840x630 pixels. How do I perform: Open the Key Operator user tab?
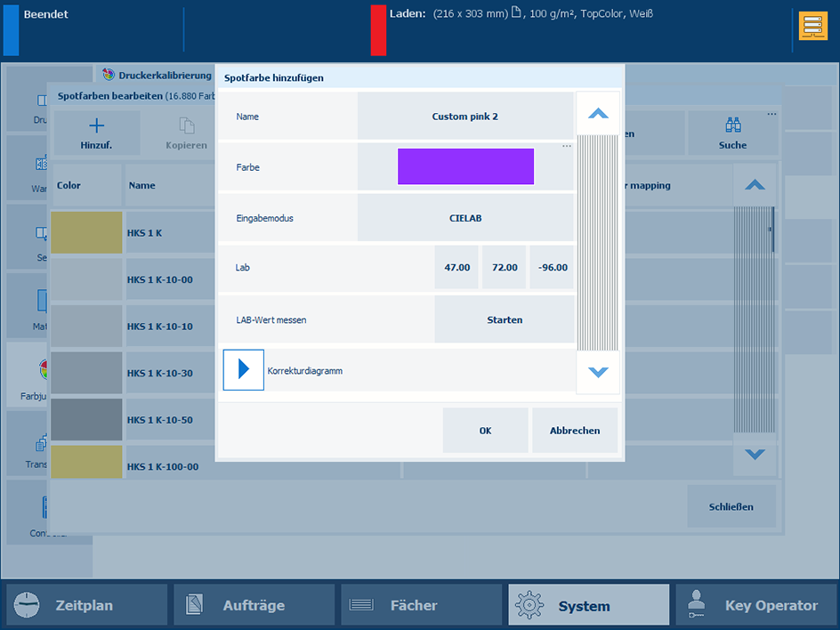click(x=755, y=605)
